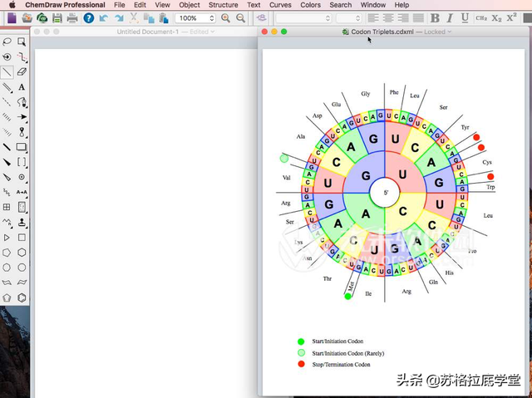This screenshot has width=532, height=398.
Task: Click red Stop/Termination Codon legend circle
Action: (301, 365)
